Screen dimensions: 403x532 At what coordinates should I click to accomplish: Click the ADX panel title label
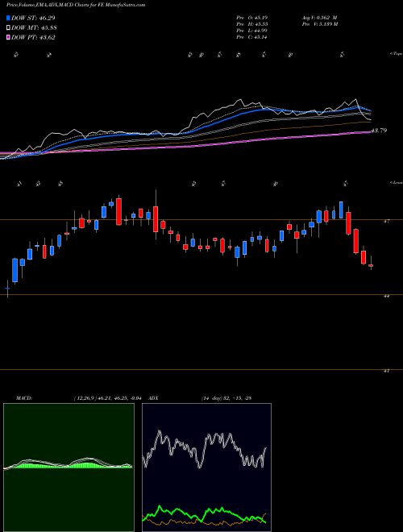154,398
